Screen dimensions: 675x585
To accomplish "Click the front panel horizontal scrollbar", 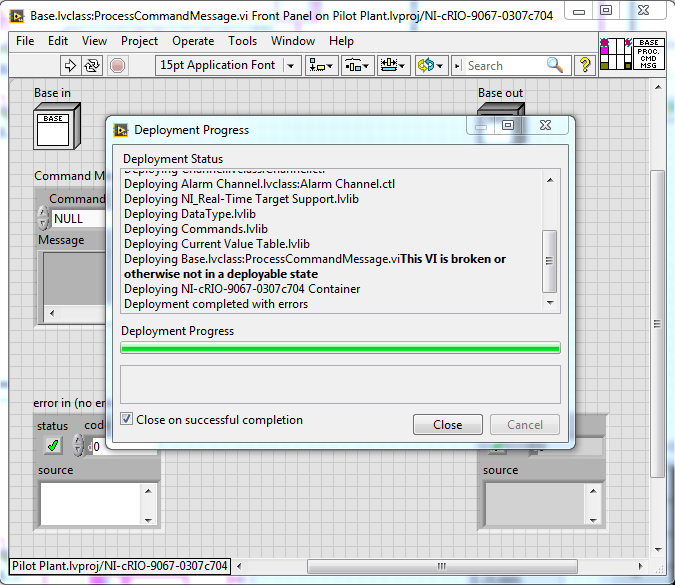I will (442, 566).
